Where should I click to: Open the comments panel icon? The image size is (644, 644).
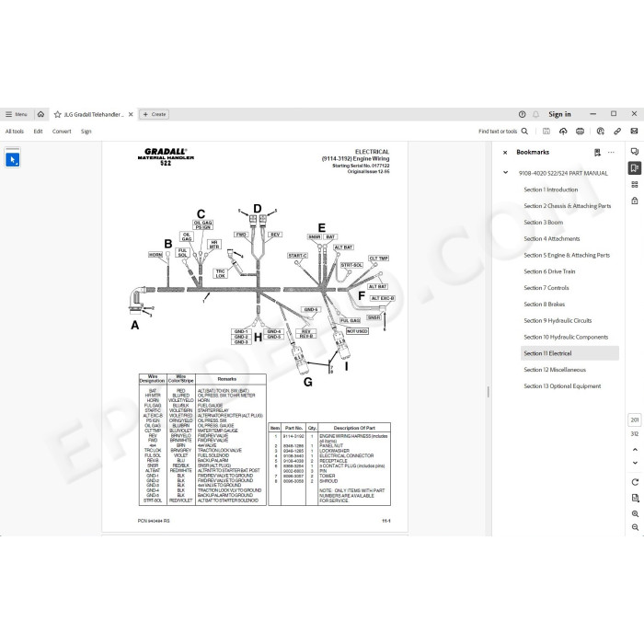635,152
